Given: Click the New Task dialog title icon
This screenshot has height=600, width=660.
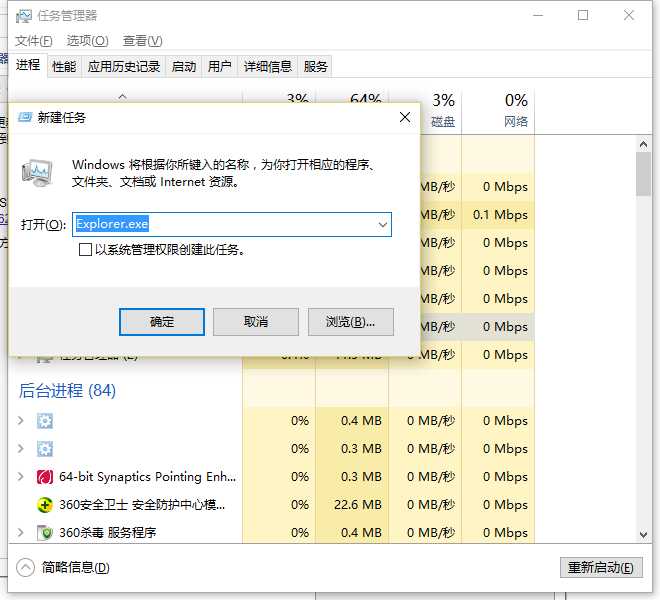Looking at the screenshot, I should pyautogui.click(x=25, y=117).
